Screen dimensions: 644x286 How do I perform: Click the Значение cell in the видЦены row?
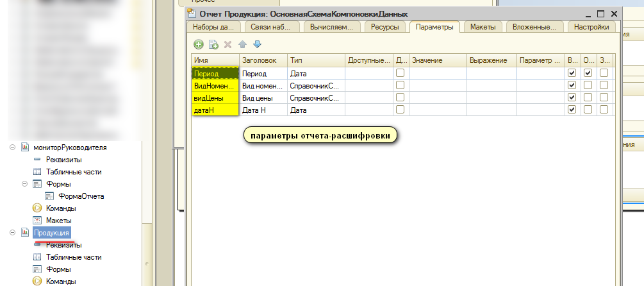[x=438, y=97]
